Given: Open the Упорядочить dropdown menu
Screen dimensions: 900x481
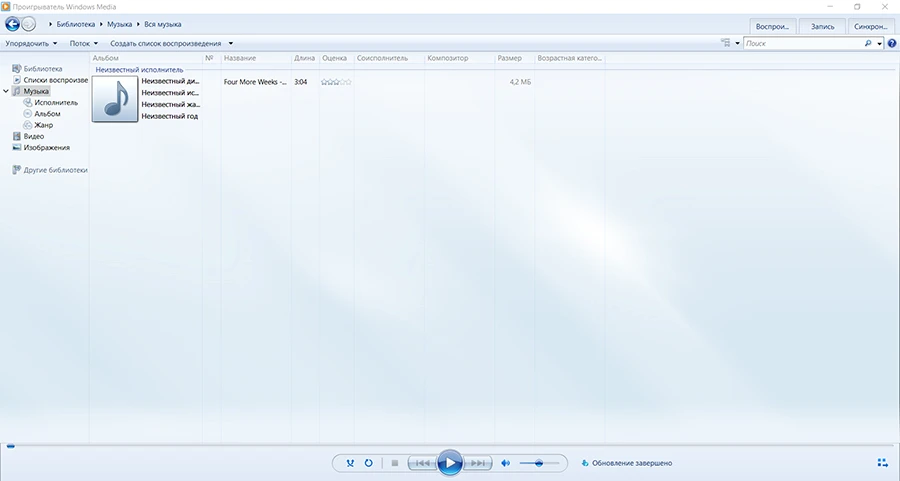Looking at the screenshot, I should 30,44.
